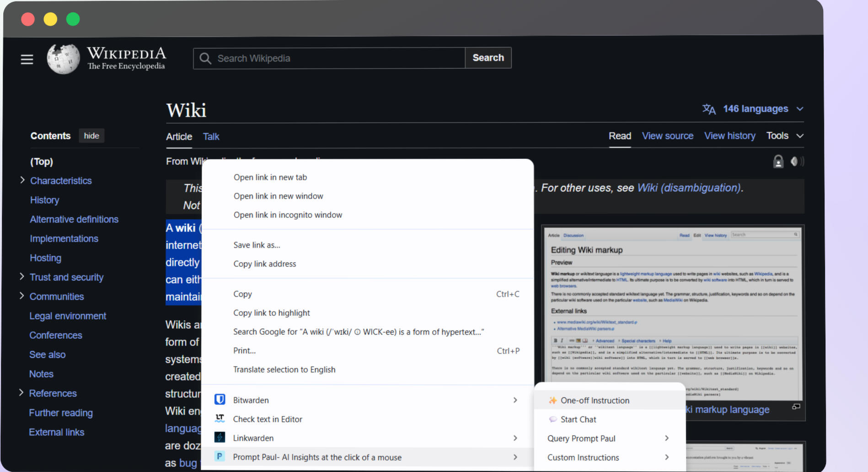The height and width of the screenshot is (472, 868).
Task: Open the 146 languages dropdown
Action: click(x=755, y=109)
